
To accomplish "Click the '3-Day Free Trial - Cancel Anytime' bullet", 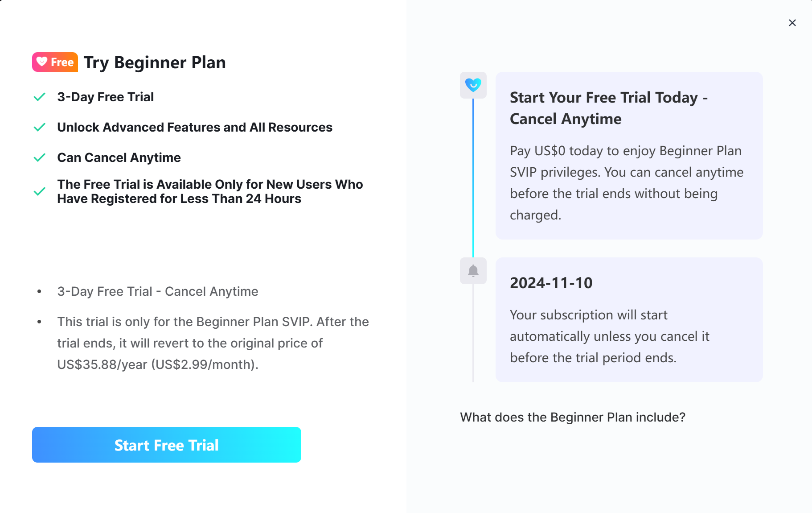I will click(x=158, y=291).
